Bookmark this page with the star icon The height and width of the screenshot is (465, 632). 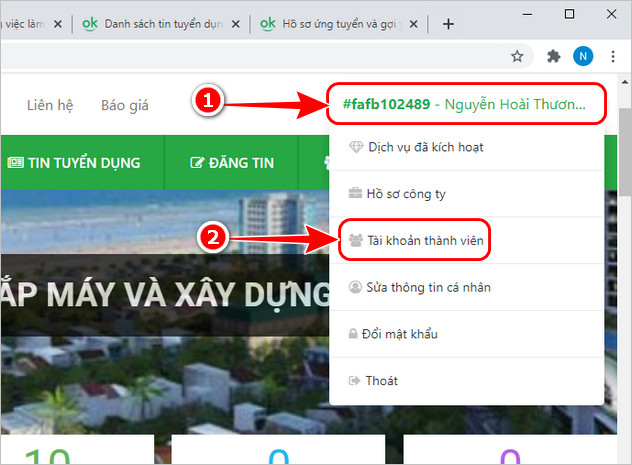tap(517, 56)
